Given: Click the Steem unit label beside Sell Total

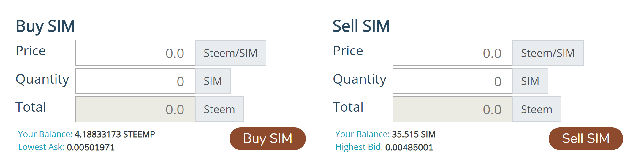Looking at the screenshot, I should pyautogui.click(x=537, y=109).
